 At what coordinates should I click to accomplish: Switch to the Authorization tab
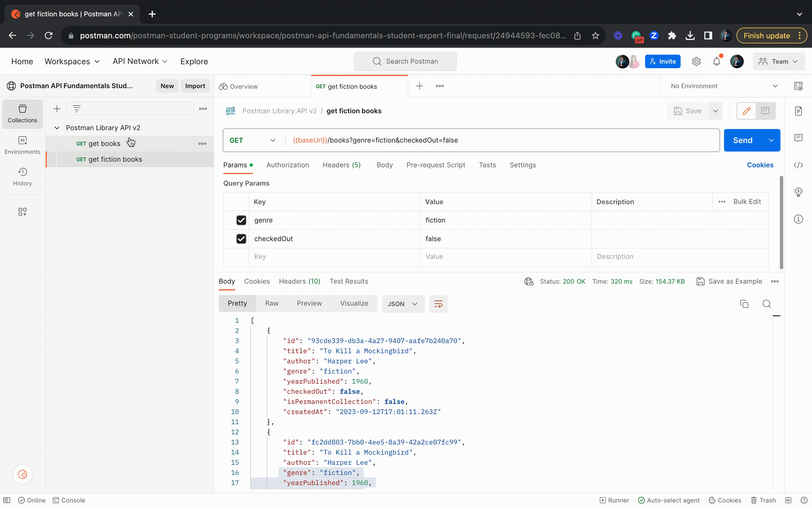[288, 165]
